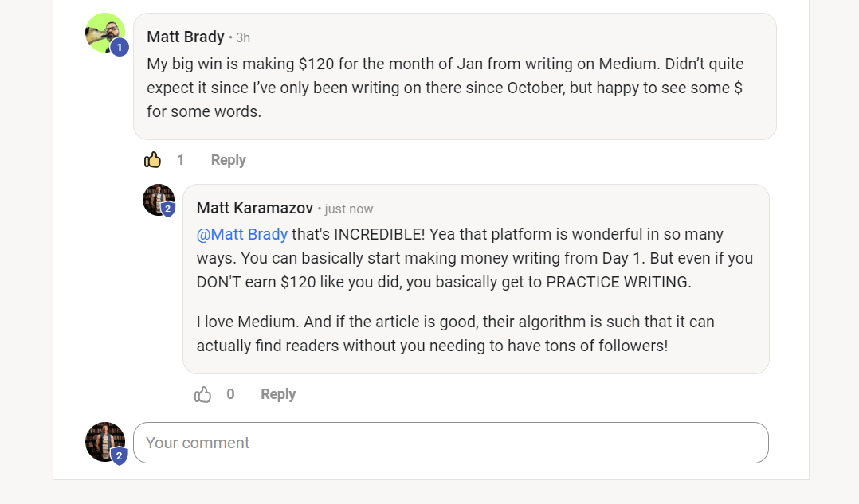Screen dimensions: 859x504
Task: Unlike Matt Brady's comment with yellow thumbs-up
Action: [153, 160]
